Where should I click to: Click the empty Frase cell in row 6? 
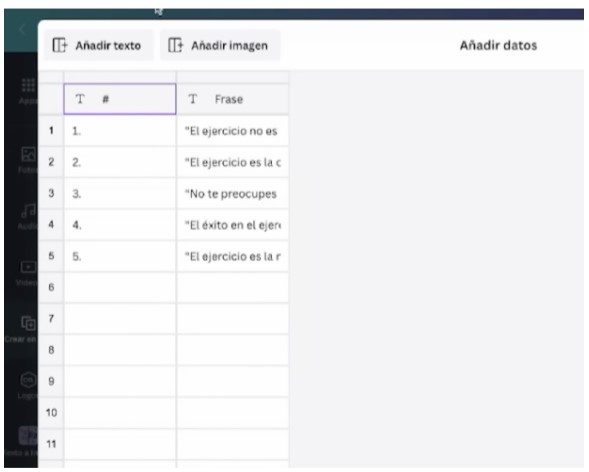point(233,288)
